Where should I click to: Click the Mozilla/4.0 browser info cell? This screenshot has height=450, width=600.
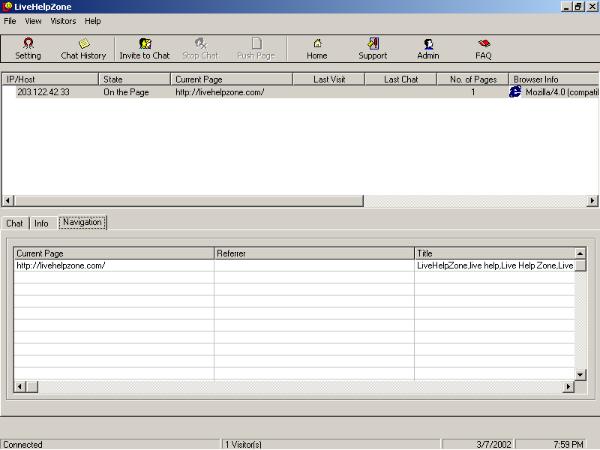pos(561,92)
